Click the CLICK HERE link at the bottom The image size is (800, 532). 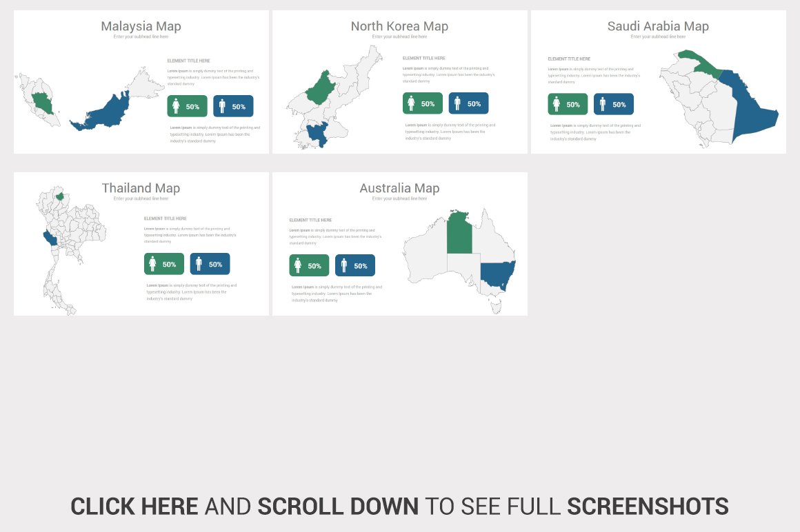[x=133, y=506]
